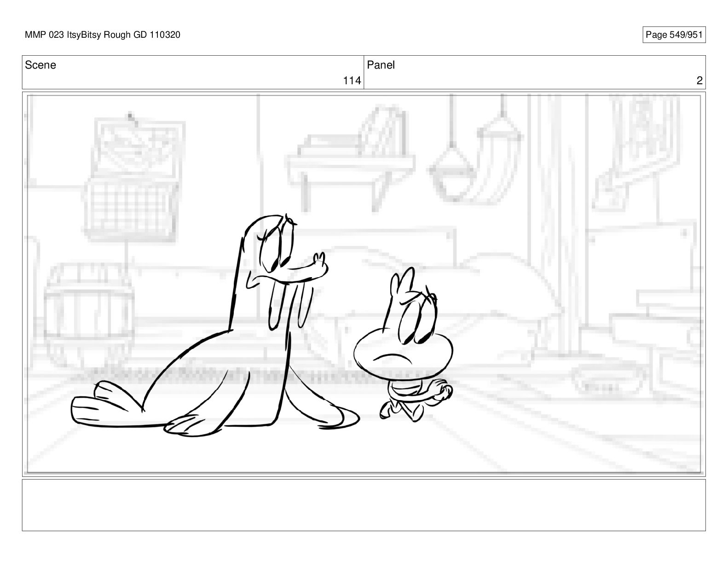Click the 'Panel' header label

pyautogui.click(x=381, y=65)
